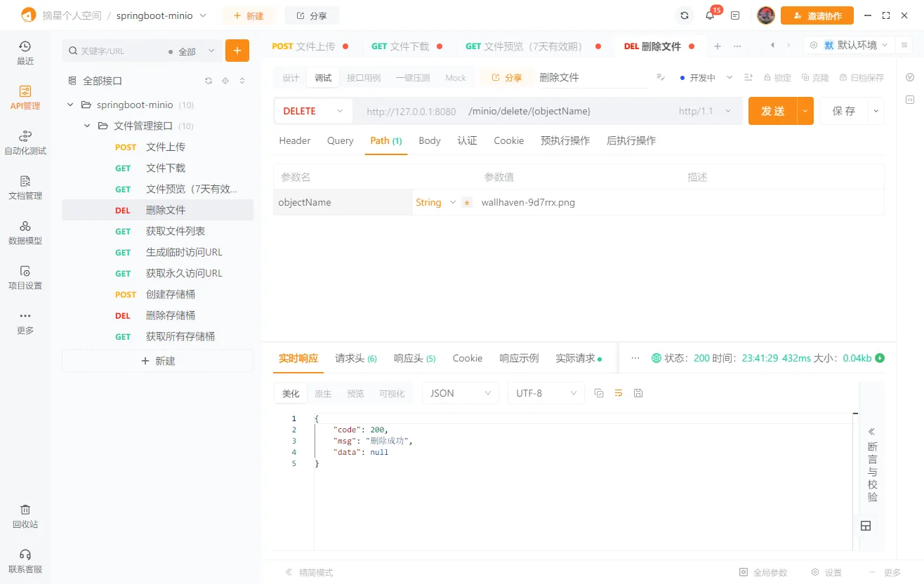Open the hamburger menu next to 默认环境

tap(904, 45)
